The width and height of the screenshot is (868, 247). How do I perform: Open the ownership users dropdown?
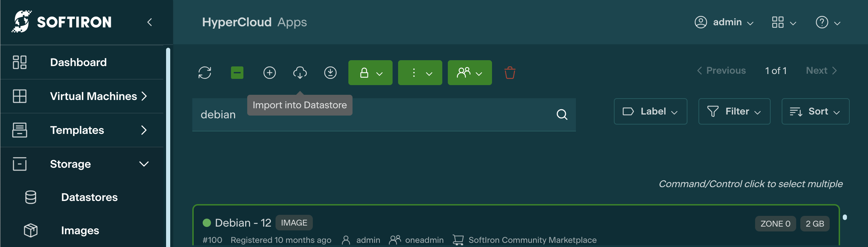pos(470,73)
